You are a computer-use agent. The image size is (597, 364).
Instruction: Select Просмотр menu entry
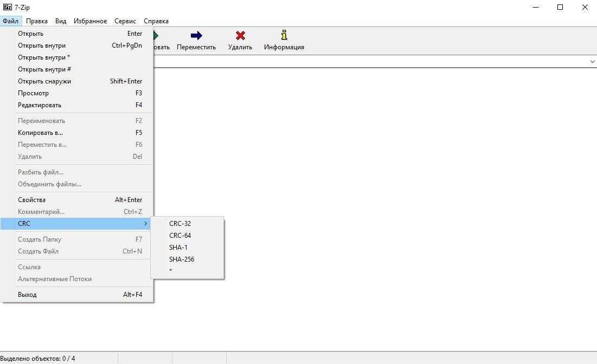click(x=76, y=93)
